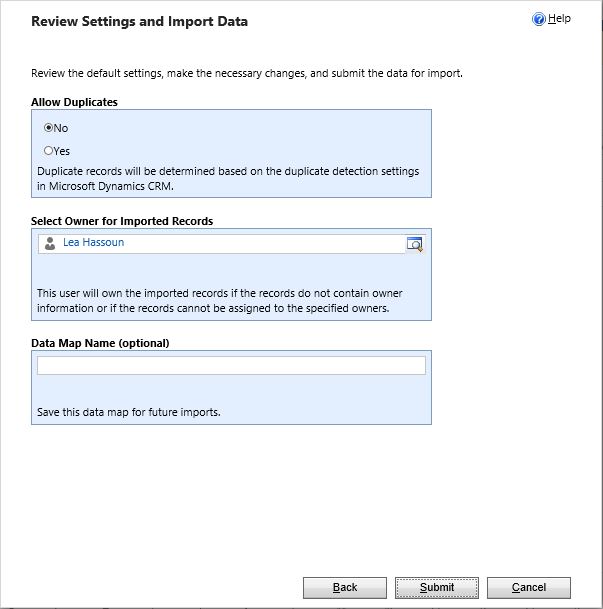
Task: Open the Help link text
Action: tap(559, 19)
